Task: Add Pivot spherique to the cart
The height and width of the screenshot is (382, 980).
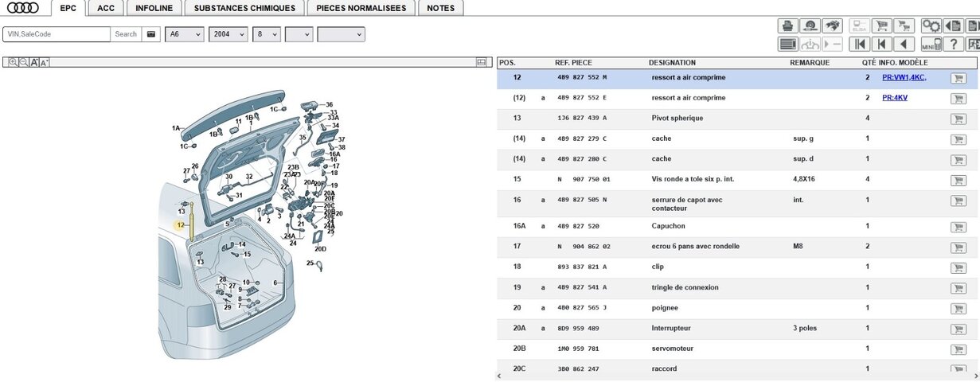Action: (x=958, y=119)
